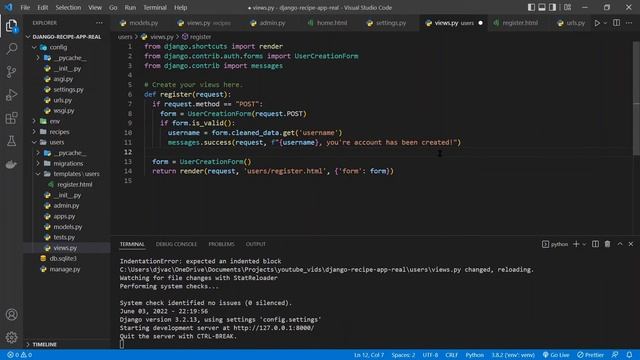Split the editor to the right
Viewport: 640px width, 360px height.
(616, 23)
